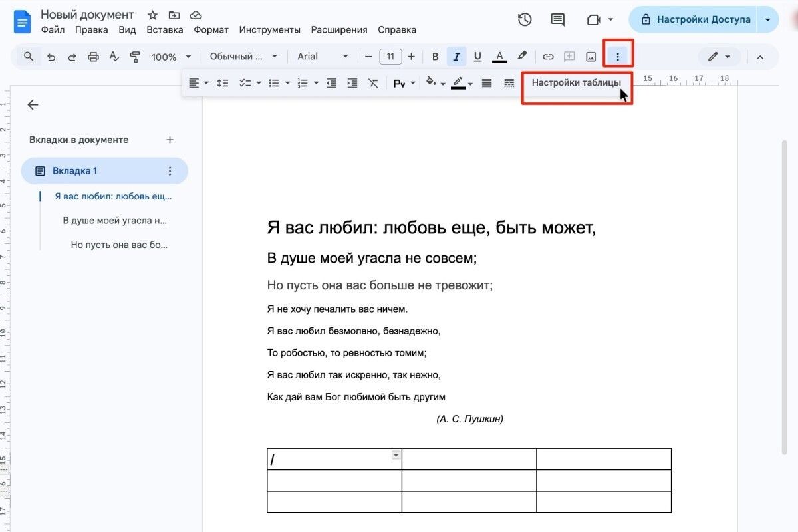The height and width of the screenshot is (532, 798).
Task: Open version history clock icon
Action: tap(525, 20)
